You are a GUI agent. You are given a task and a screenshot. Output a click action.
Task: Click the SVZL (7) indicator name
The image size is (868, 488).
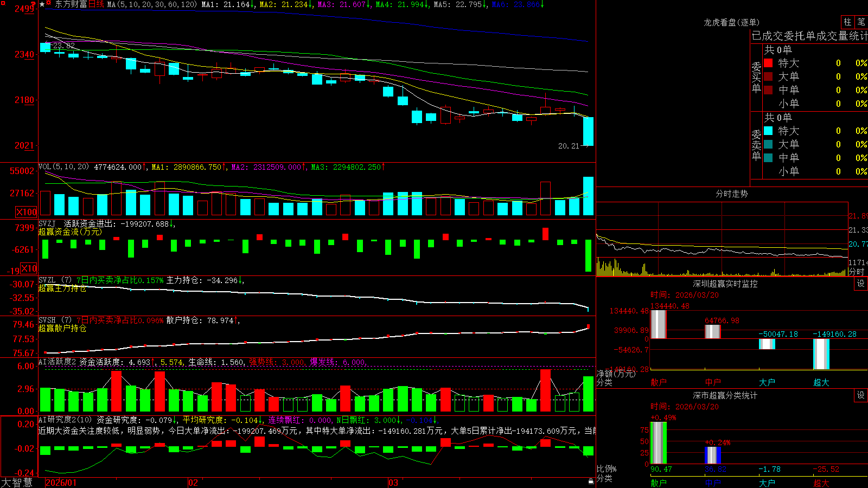[x=55, y=280]
